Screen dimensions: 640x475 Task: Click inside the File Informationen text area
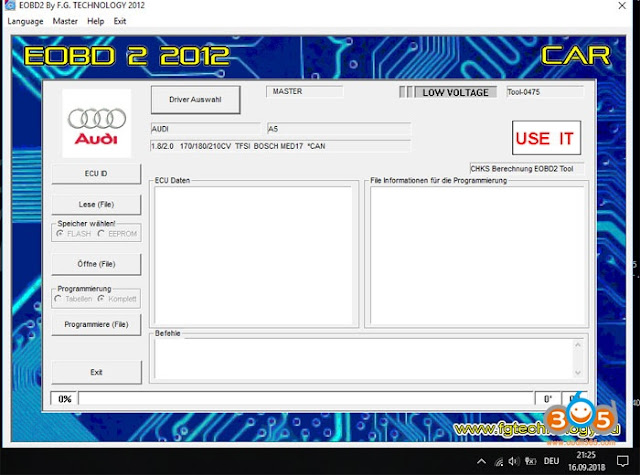477,255
